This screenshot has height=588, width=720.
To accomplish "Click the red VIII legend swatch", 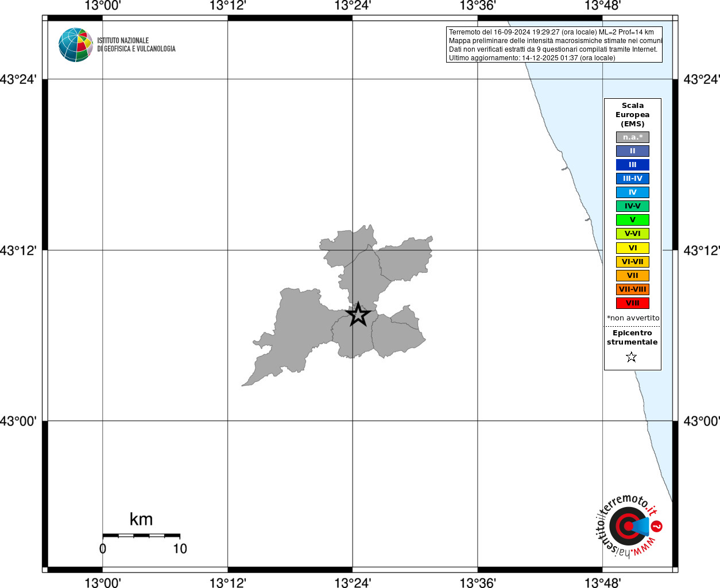I will coord(633,303).
